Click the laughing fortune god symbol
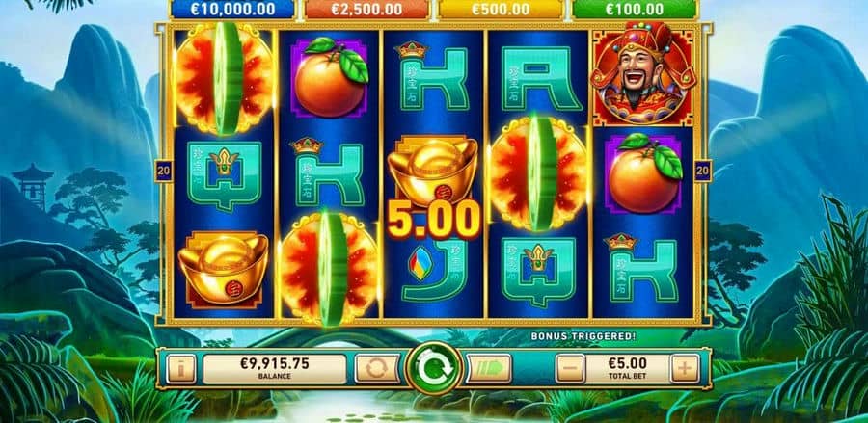The width and height of the screenshot is (868, 423). coord(642,75)
